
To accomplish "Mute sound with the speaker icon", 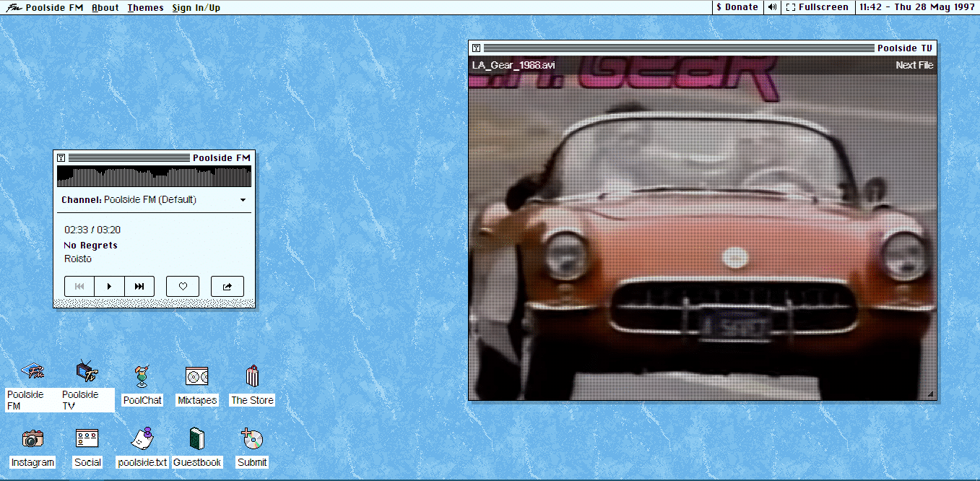I will pos(772,7).
